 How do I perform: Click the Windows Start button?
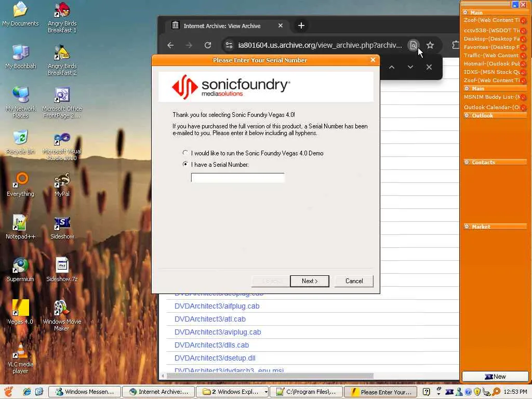(x=8, y=392)
